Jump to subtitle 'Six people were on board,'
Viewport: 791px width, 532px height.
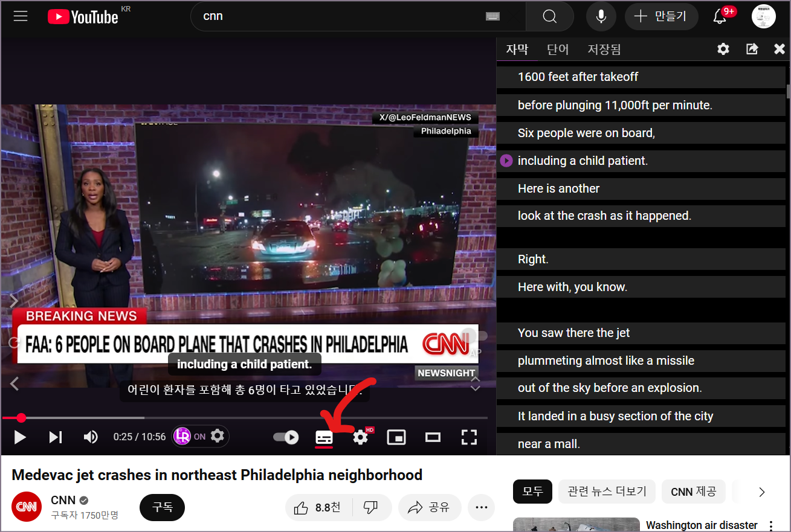coord(641,133)
